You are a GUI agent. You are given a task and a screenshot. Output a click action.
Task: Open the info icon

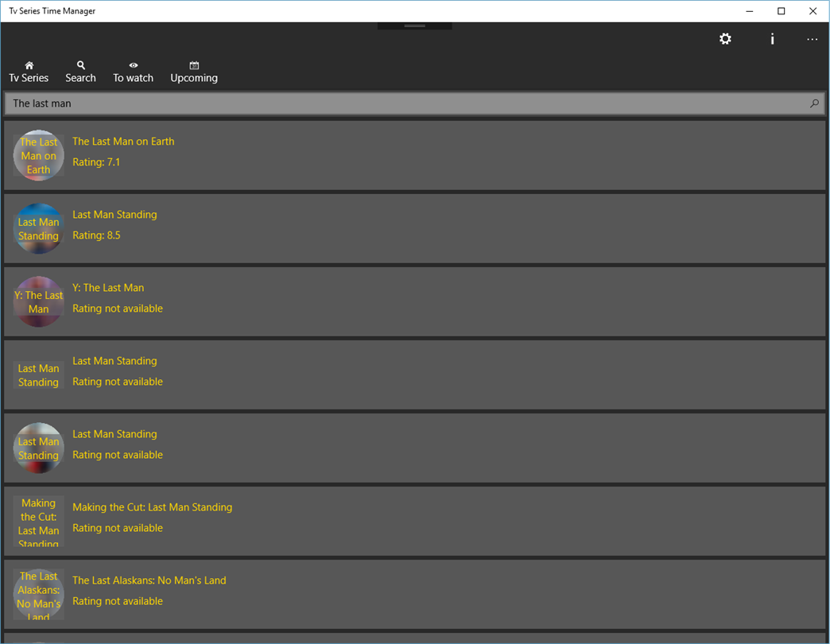[x=772, y=39]
